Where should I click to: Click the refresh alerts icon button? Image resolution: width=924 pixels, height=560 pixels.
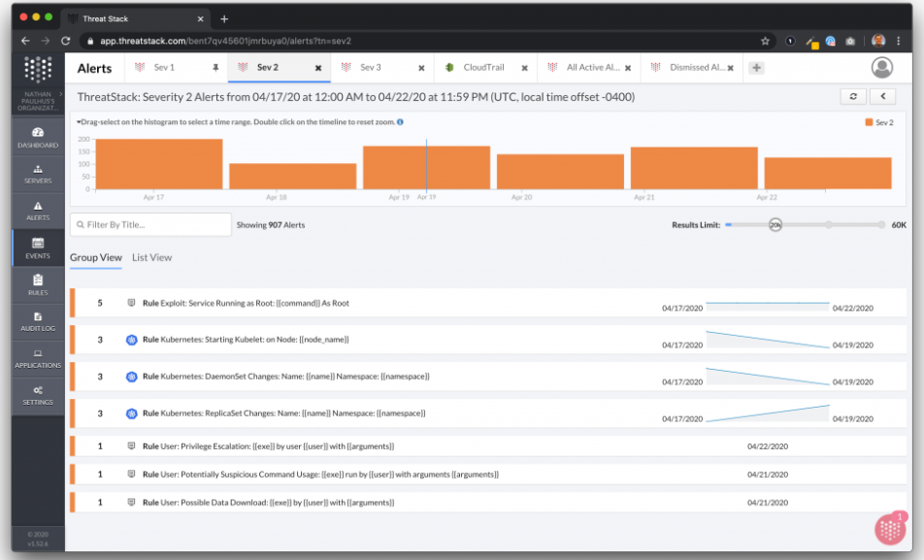[x=853, y=96]
